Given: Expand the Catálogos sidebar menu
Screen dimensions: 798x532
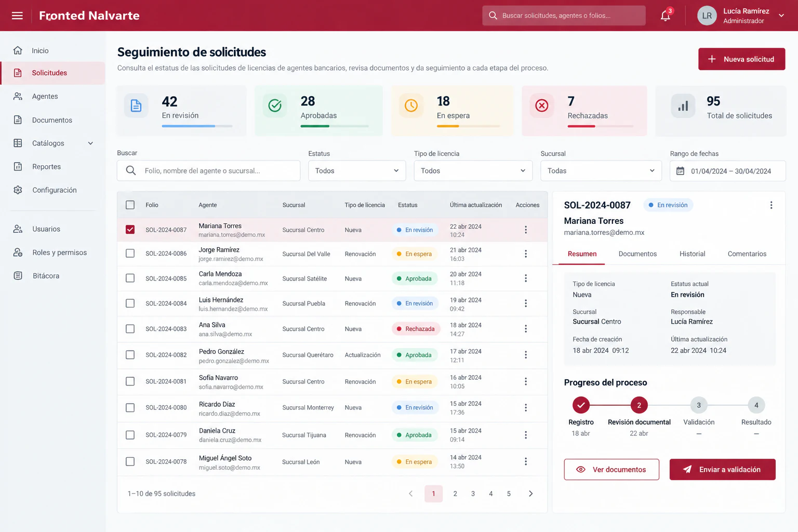Looking at the screenshot, I should 90,143.
